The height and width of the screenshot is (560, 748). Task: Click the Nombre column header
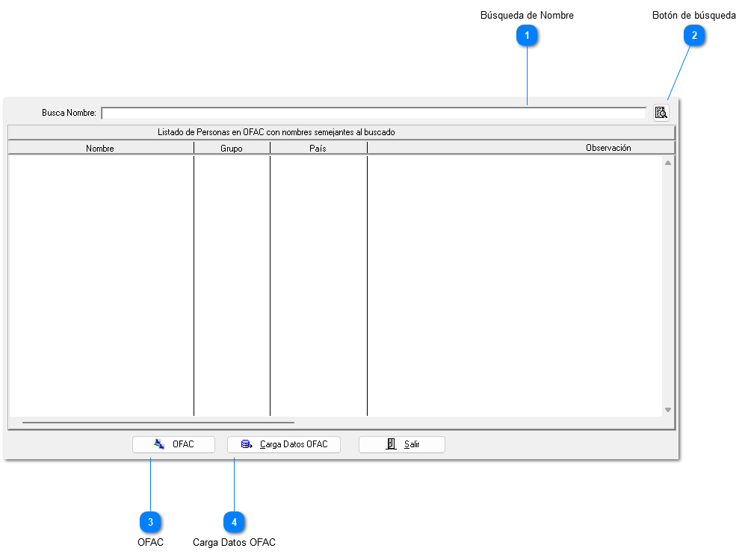[x=100, y=149]
